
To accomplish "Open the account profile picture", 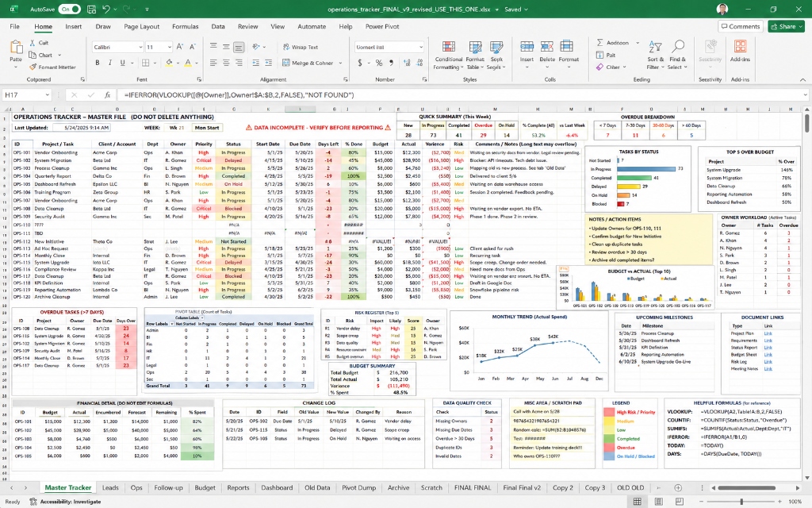I will (722, 9).
